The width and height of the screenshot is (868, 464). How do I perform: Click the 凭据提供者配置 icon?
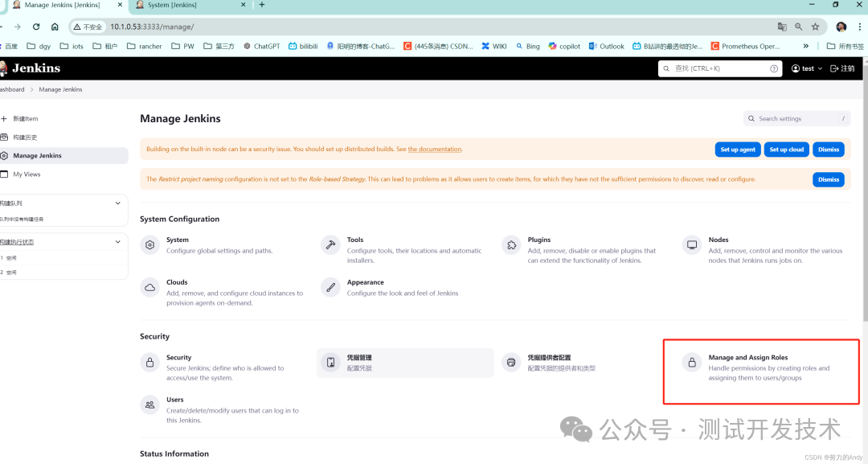click(x=511, y=363)
